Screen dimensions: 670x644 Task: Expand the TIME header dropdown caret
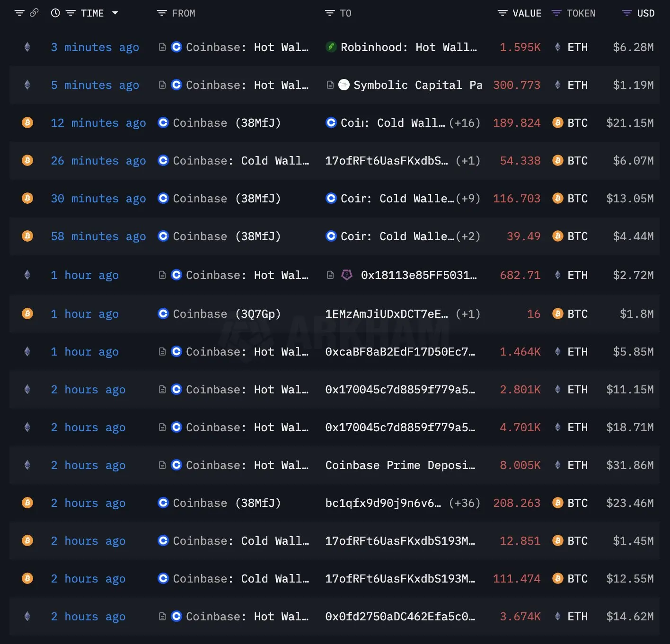pyautogui.click(x=115, y=13)
